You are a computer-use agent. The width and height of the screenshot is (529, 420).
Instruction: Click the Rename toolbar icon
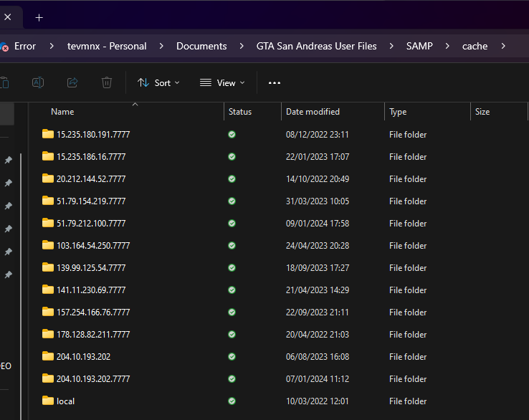pos(38,82)
